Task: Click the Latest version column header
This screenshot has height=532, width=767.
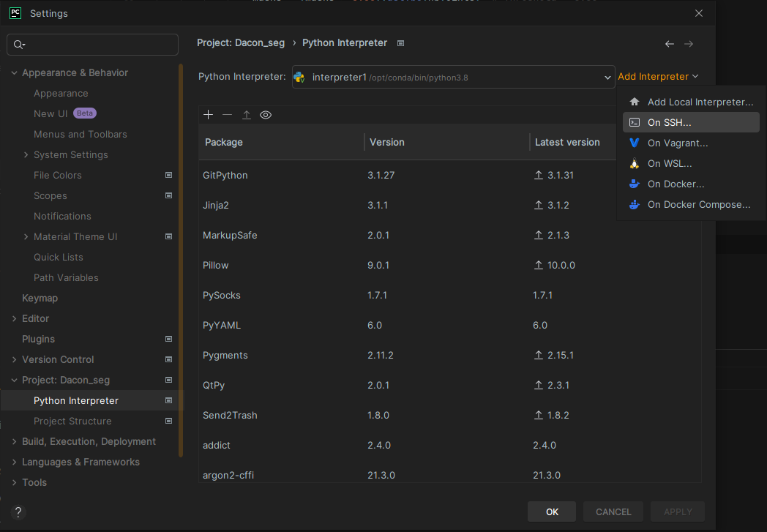Action: point(567,142)
